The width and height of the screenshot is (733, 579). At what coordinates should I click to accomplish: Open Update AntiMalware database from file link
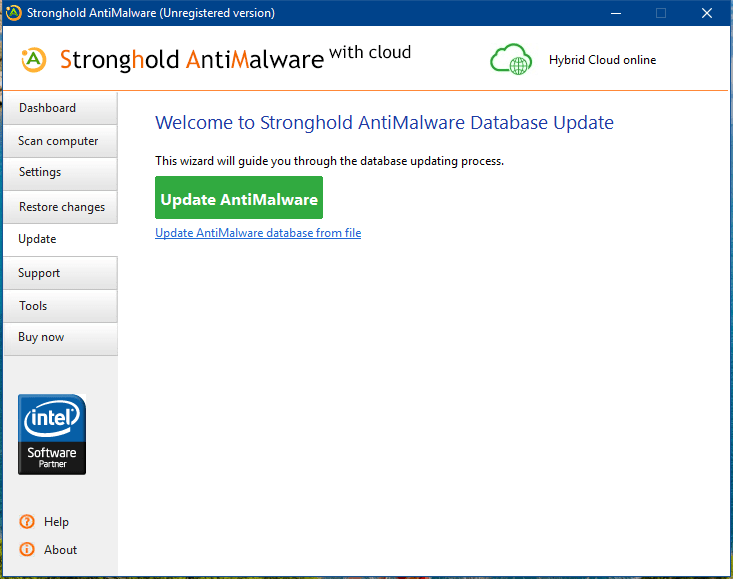[x=258, y=233]
